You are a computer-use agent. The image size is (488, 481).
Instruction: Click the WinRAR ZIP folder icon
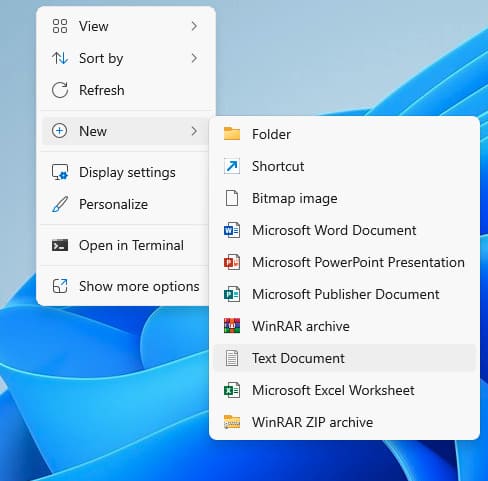[232, 422]
